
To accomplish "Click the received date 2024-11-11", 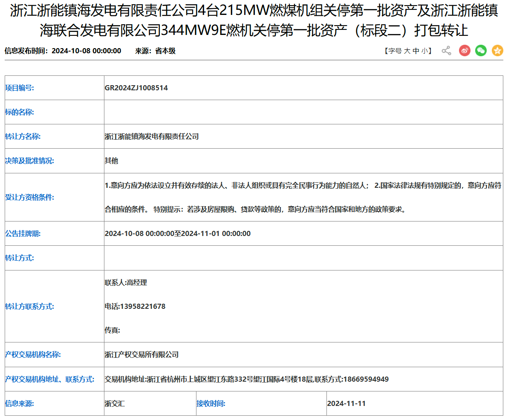I will coord(346,403).
